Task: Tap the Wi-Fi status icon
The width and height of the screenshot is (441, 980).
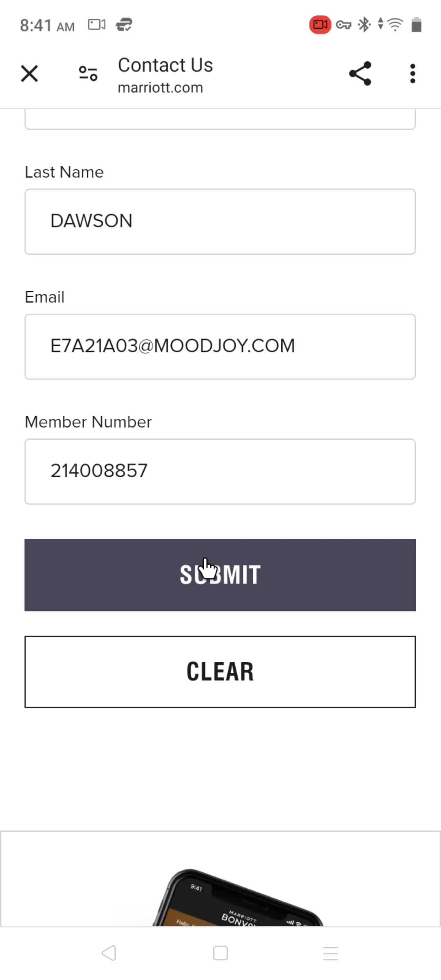Action: tap(395, 25)
